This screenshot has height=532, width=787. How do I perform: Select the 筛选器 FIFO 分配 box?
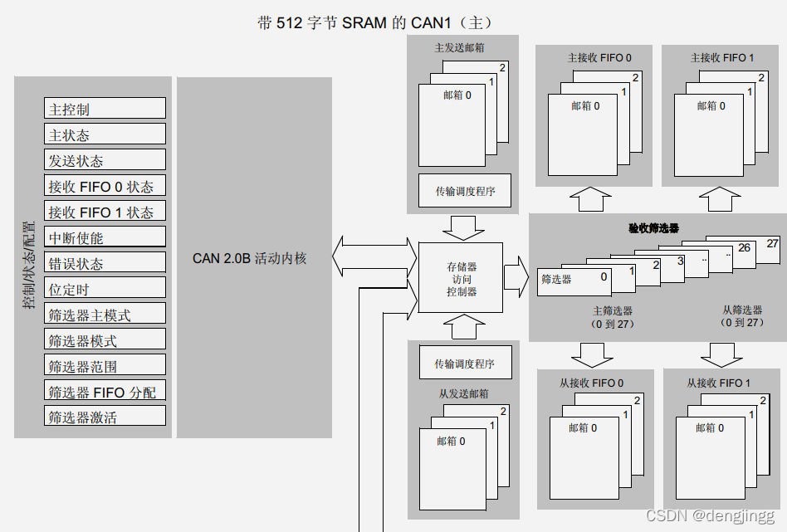105,390
